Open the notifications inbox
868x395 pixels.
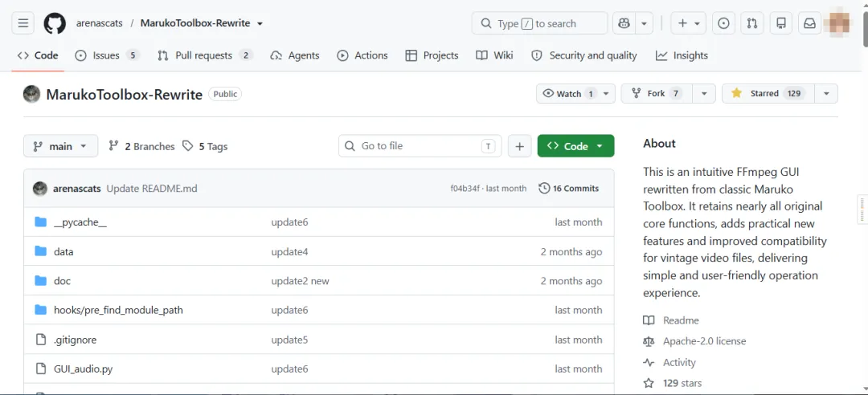810,23
